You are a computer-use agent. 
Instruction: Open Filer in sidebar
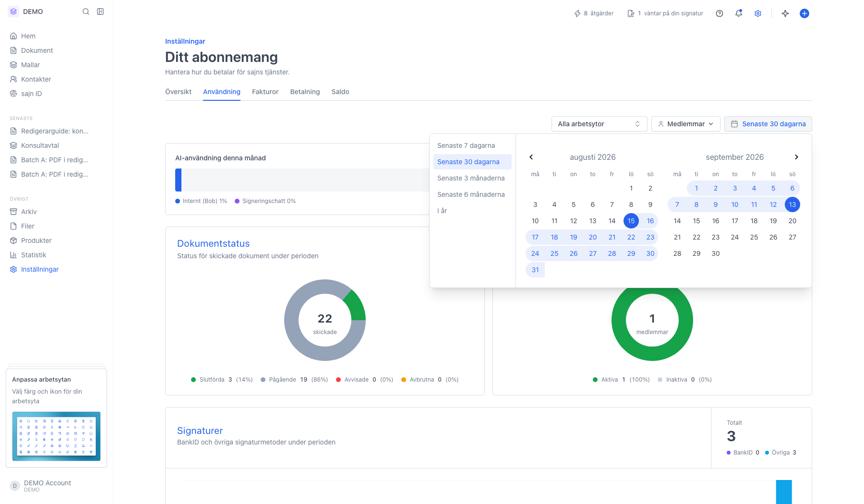pos(57,226)
